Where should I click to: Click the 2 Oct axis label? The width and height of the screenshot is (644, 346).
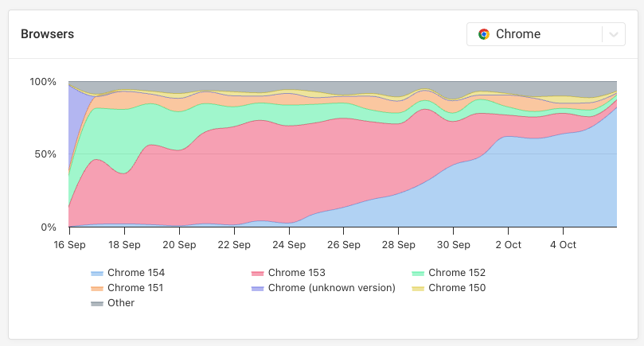[508, 245]
